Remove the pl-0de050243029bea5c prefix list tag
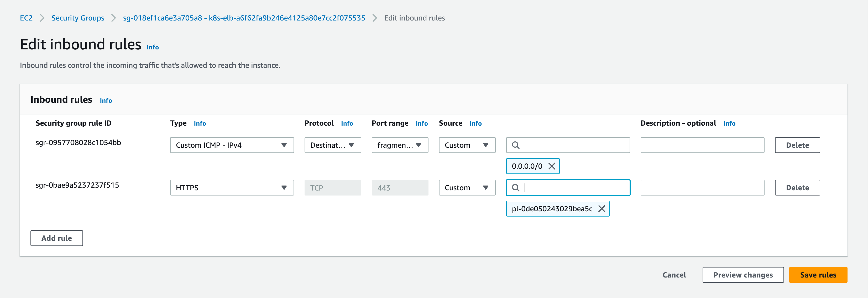Screen dimensions: 868x298 point(602,208)
